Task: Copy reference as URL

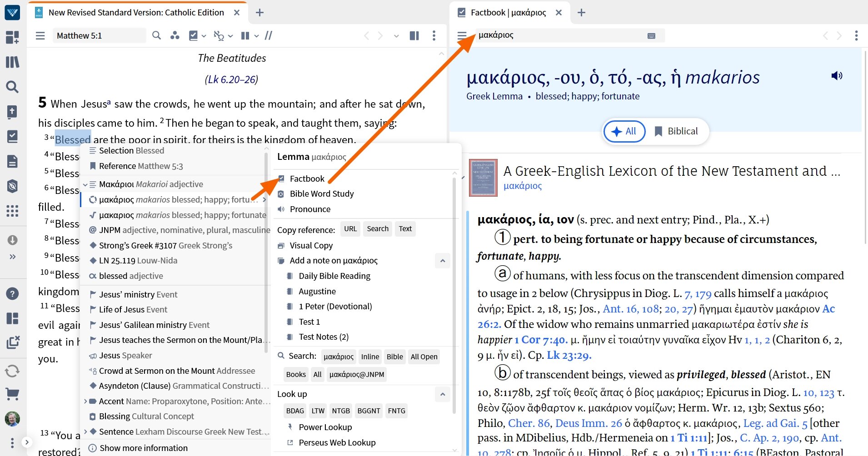Action: click(350, 229)
